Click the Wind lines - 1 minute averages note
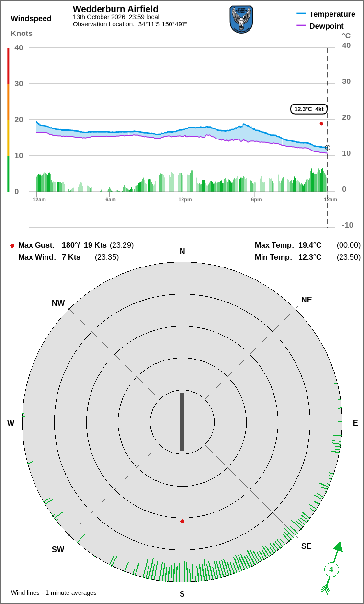The width and height of the screenshot is (364, 604). 54,592
